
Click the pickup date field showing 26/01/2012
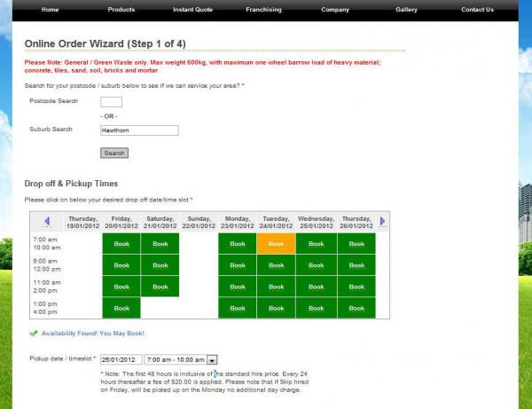click(x=120, y=359)
